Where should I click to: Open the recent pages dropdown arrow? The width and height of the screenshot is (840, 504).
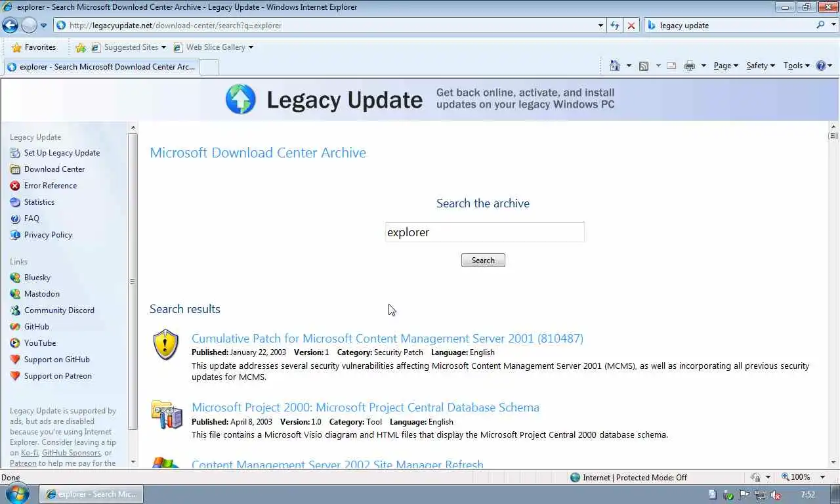coord(44,26)
